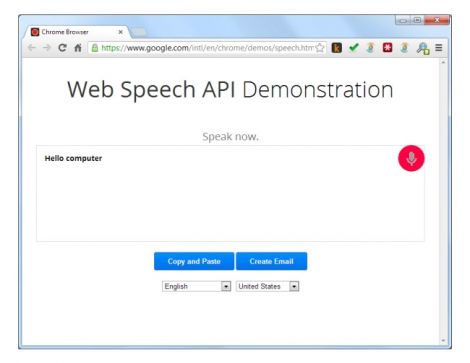The image size is (470, 363).
Task: Close the browser window
Action: [x=437, y=20]
